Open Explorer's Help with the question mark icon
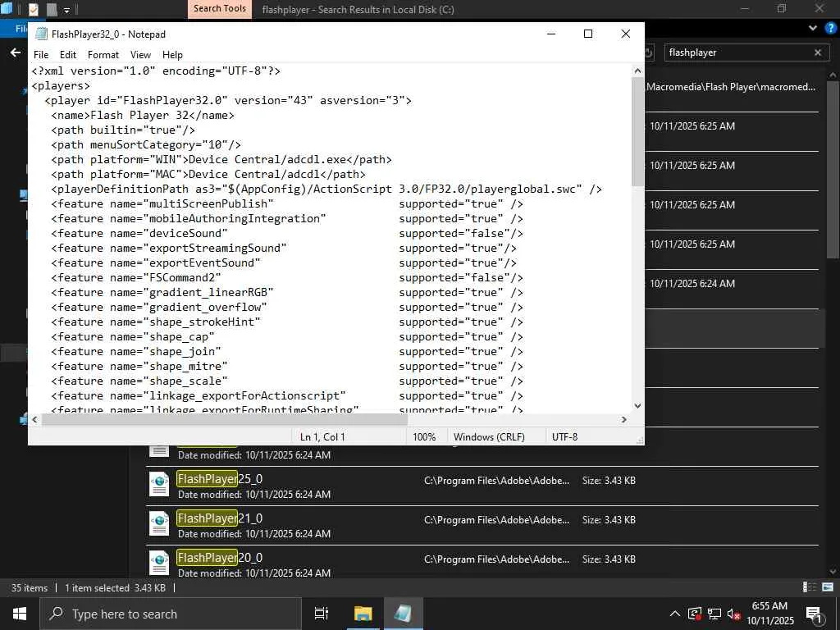Viewport: 840px width, 630px height. point(831,28)
